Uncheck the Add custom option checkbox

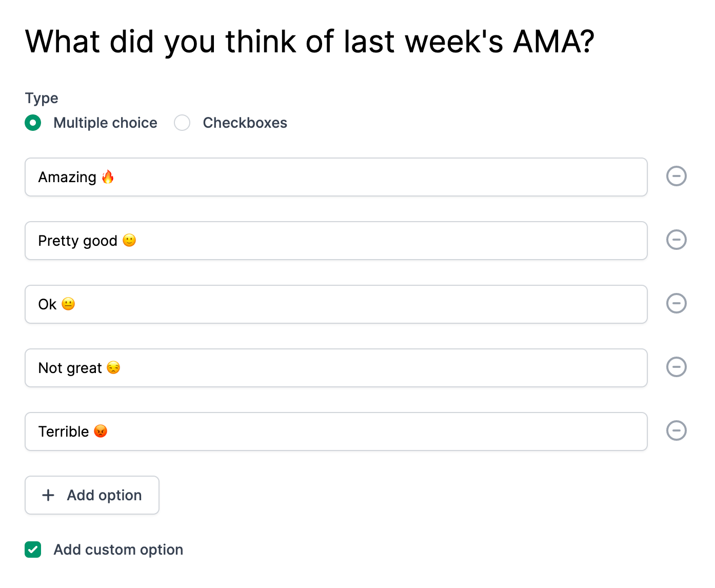pyautogui.click(x=33, y=550)
